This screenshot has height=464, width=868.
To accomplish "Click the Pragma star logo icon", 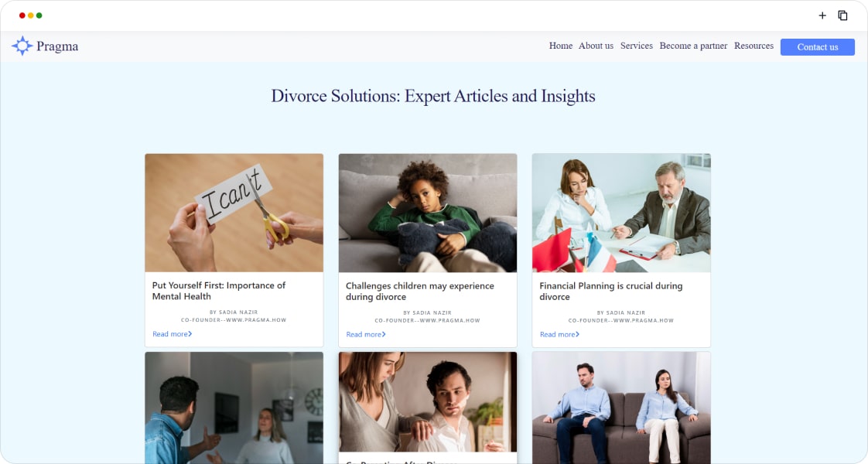I will (22, 46).
